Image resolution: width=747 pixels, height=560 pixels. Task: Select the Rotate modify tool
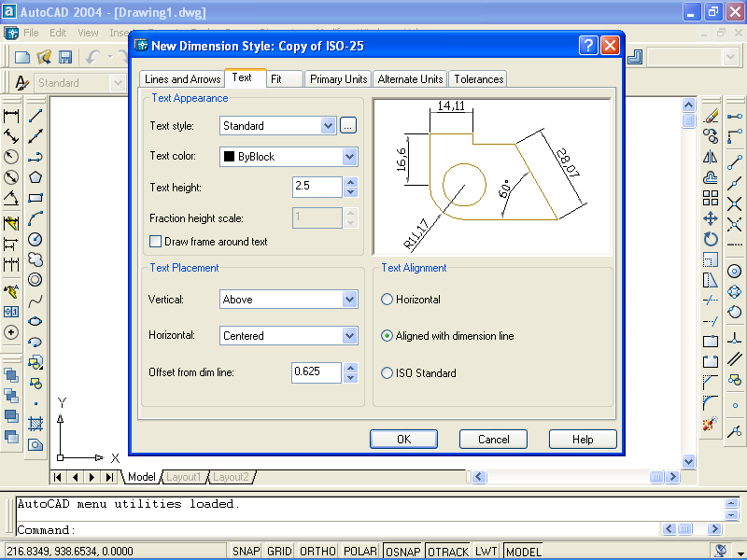(x=711, y=239)
